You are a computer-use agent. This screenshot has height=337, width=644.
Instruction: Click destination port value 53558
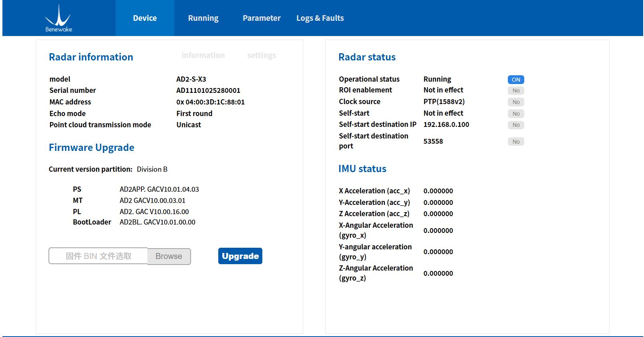(x=433, y=141)
